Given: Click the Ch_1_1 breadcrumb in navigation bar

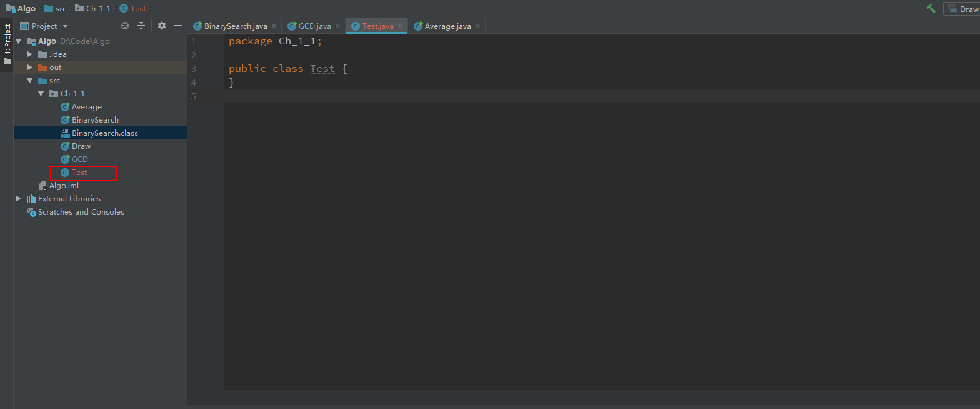Looking at the screenshot, I should [97, 9].
